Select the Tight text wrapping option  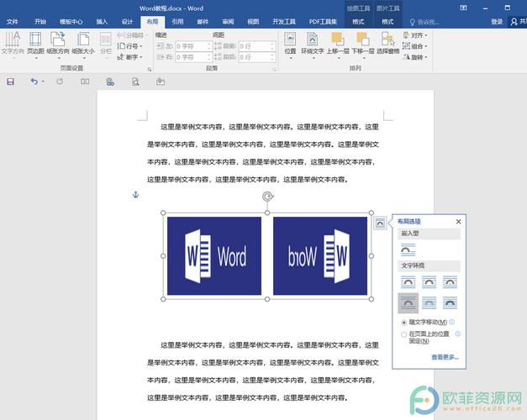429,282
